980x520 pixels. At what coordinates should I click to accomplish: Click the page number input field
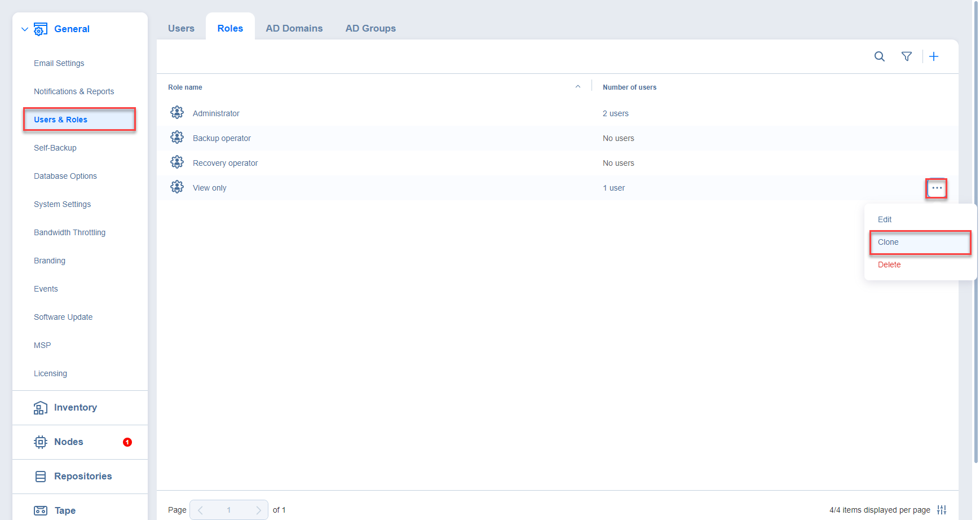[229, 510]
